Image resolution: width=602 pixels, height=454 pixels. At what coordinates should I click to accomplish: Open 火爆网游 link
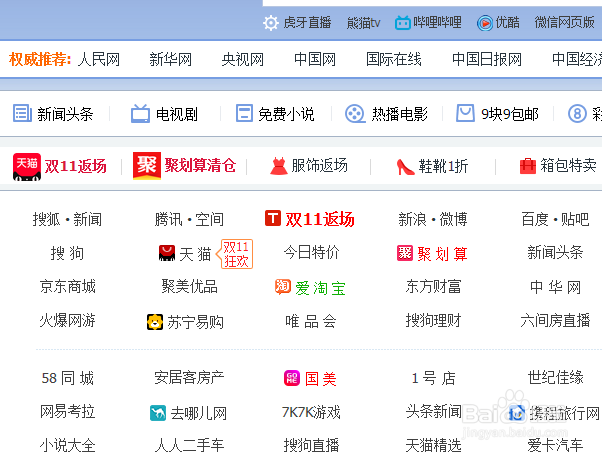(x=68, y=320)
